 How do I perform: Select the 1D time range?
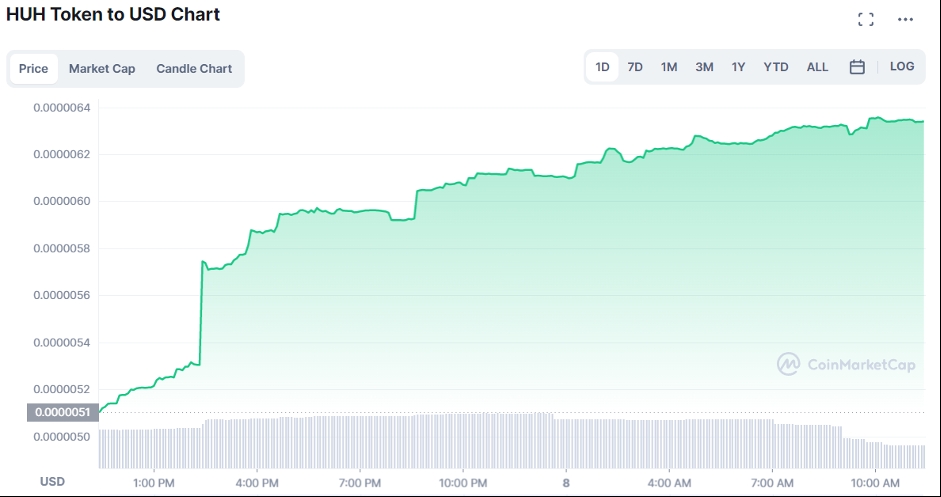(x=602, y=67)
